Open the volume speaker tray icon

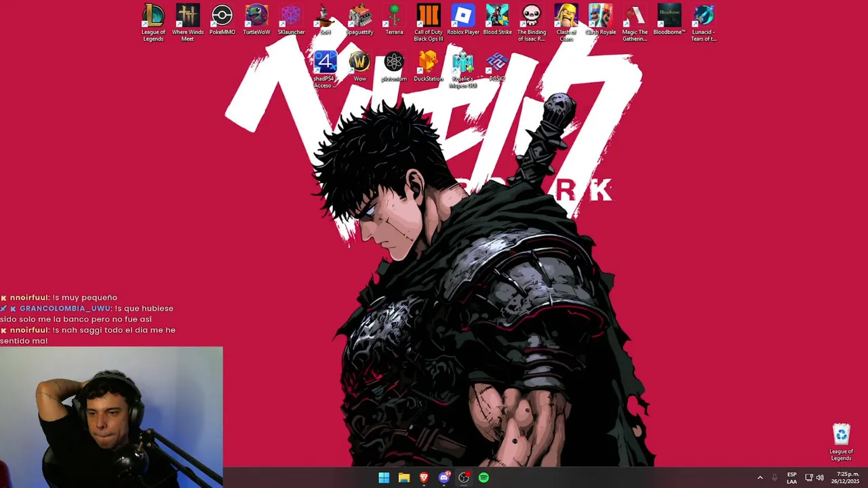[820, 478]
